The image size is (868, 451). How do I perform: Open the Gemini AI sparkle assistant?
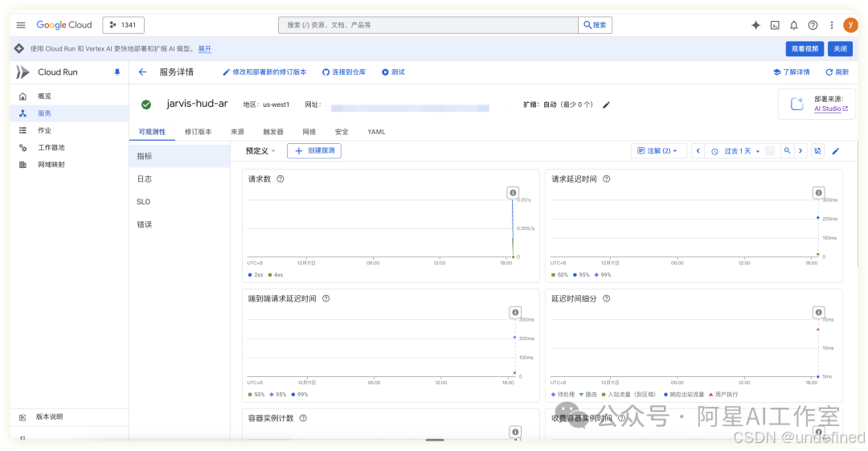[755, 25]
